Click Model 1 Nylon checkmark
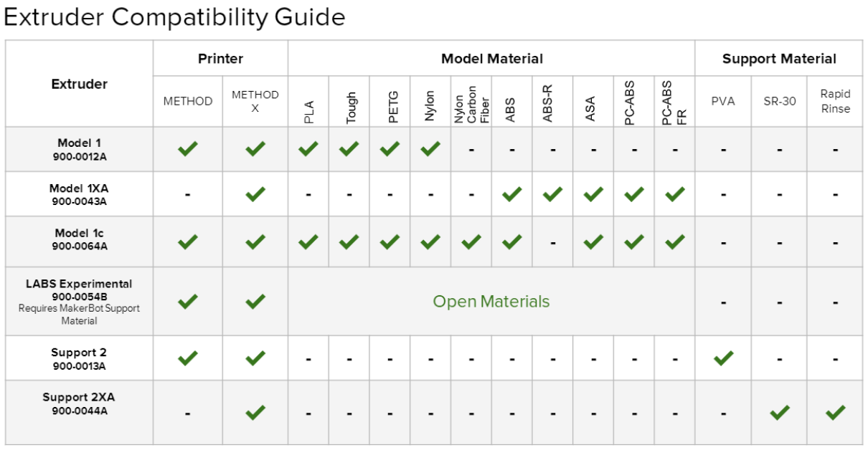This screenshot has height=450, width=868. tap(430, 149)
